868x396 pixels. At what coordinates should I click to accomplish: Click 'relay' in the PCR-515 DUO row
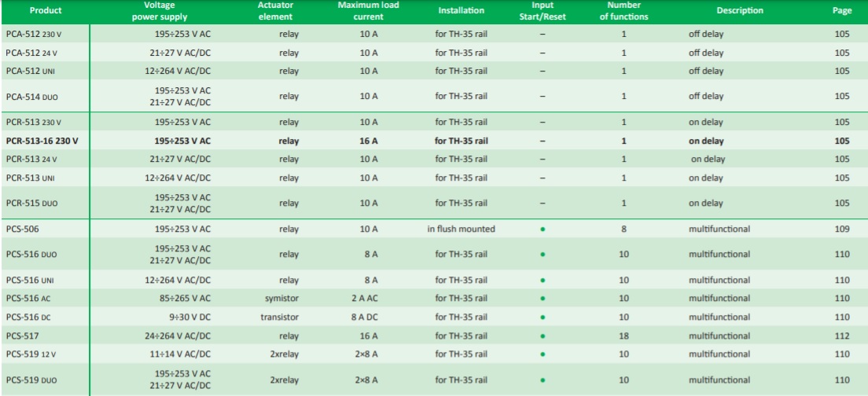289,203
